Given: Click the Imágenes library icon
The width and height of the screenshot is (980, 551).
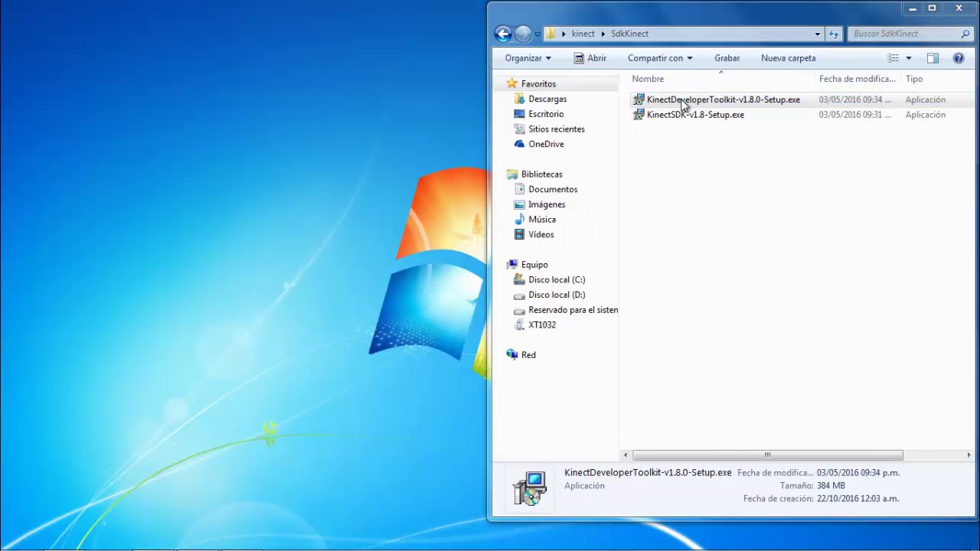Looking at the screenshot, I should pos(519,204).
